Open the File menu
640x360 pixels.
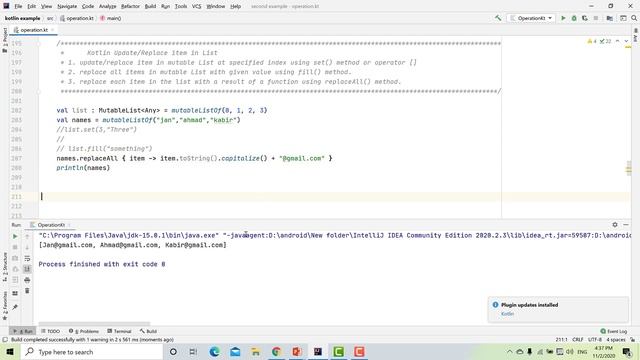coord(18,6)
